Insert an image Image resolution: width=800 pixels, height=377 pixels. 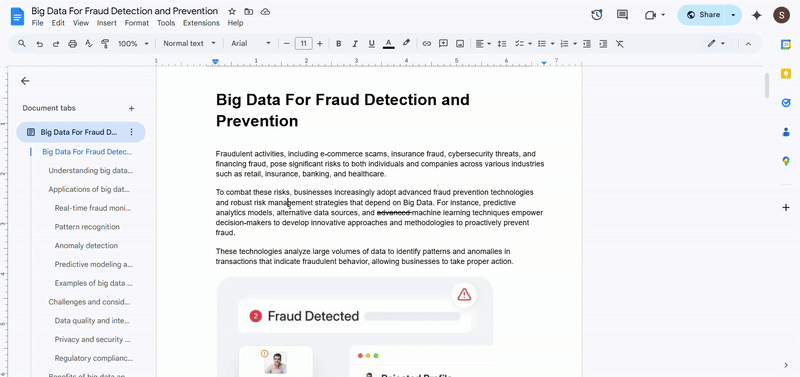point(460,43)
